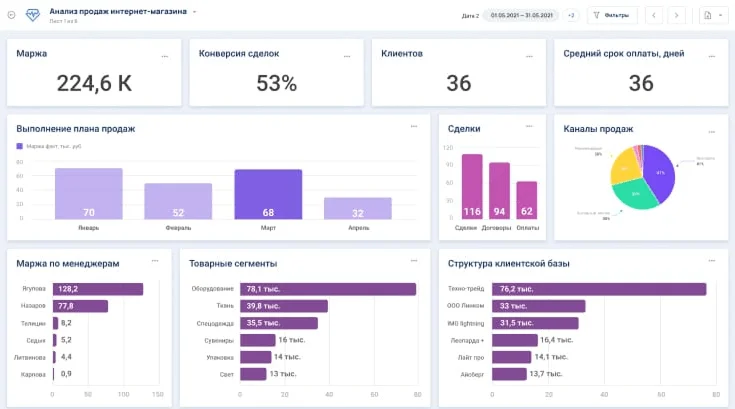Click the Сувениры bar 16 тыс.
735x409 pixels.
click(258, 340)
